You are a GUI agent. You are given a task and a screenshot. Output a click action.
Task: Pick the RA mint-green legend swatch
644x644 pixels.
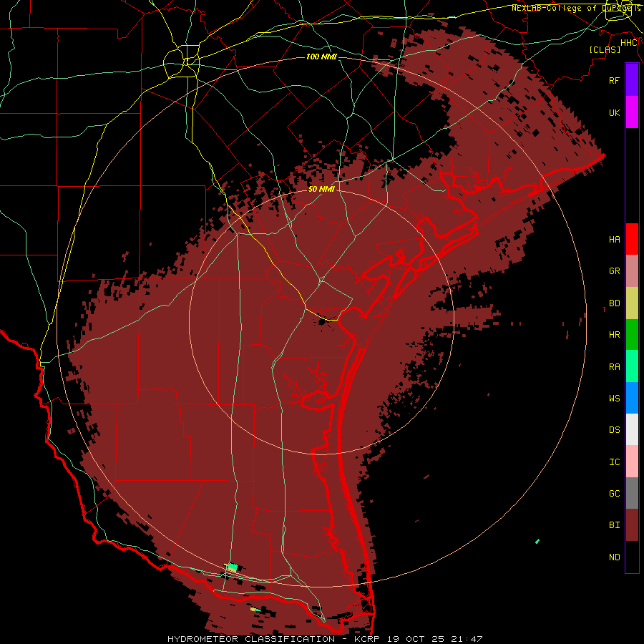pos(632,366)
